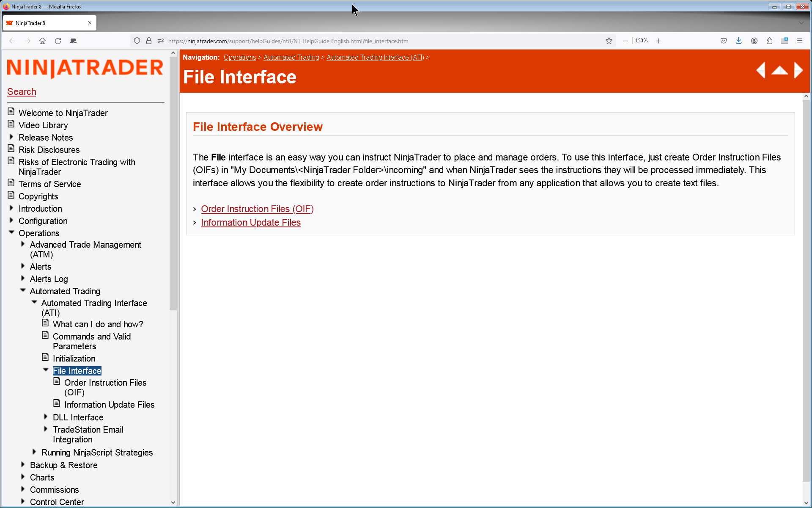
Task: Open Firefox extensions icon
Action: pos(769,41)
